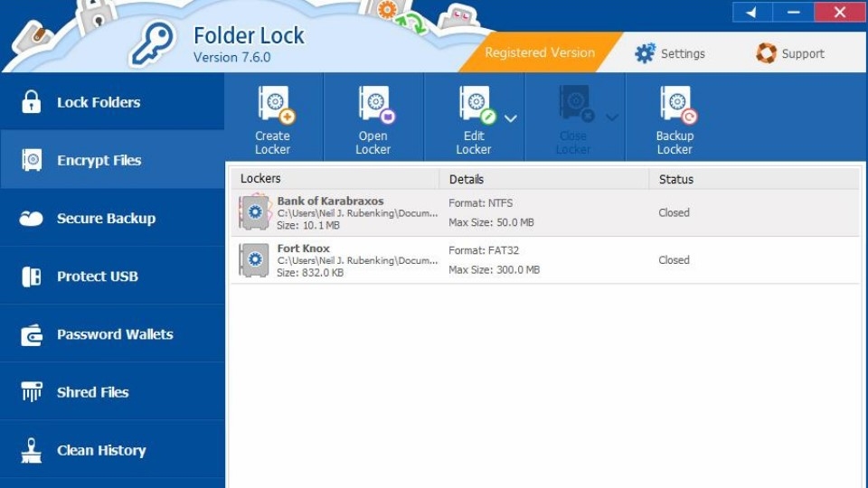
Task: Click 'Format: FAT32' detail text
Action: pyautogui.click(x=484, y=250)
